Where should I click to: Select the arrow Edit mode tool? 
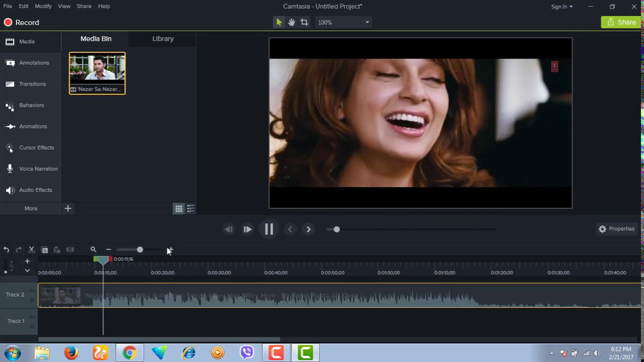[x=279, y=22]
